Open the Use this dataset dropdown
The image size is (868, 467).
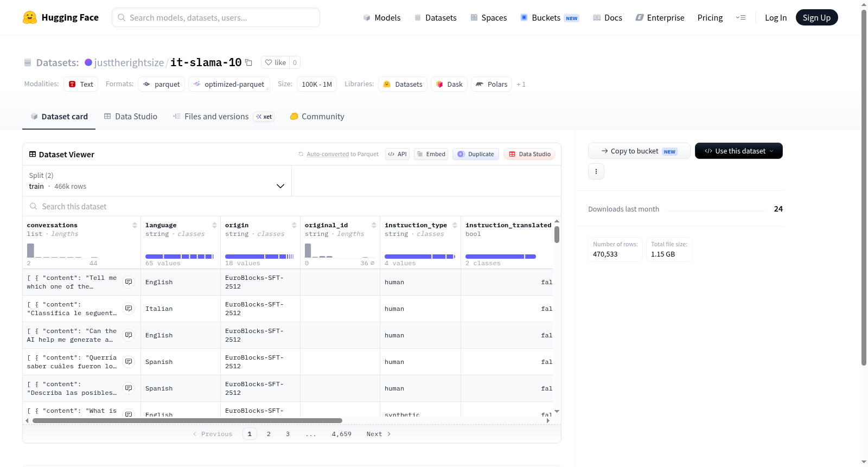738,151
